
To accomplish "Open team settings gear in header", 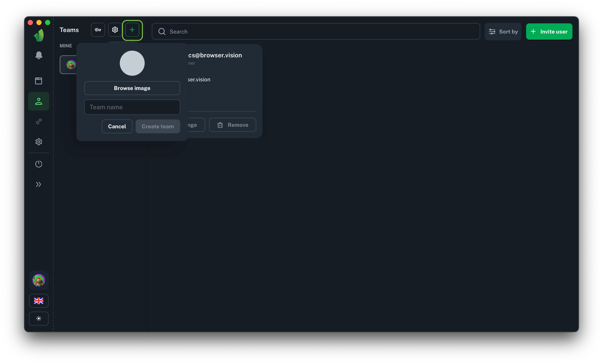I will (x=115, y=30).
